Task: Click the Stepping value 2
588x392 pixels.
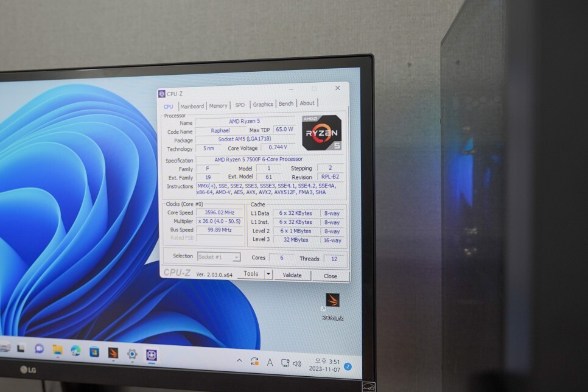Action: 330,167
